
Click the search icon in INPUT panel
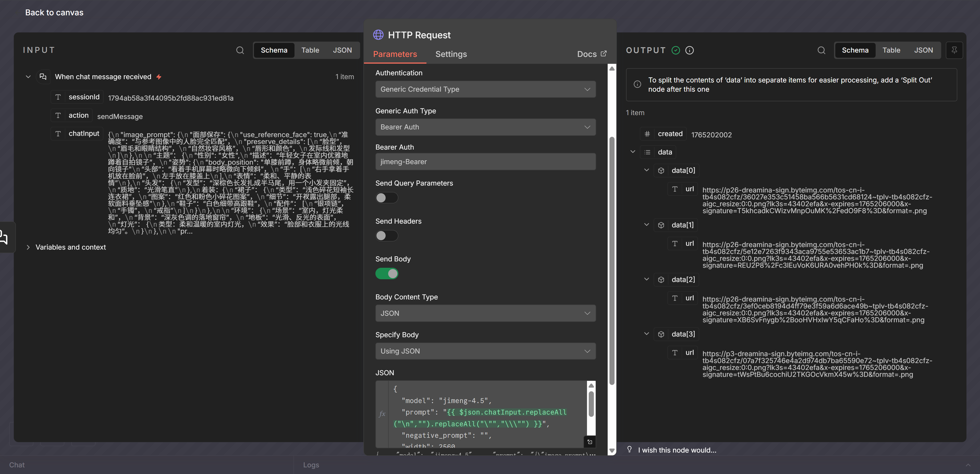[x=240, y=50]
